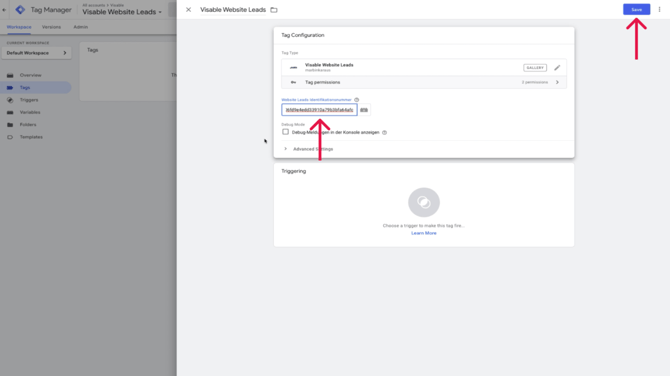The width and height of the screenshot is (670, 376).
Task: Close the tag editor panel
Action: coord(188,9)
